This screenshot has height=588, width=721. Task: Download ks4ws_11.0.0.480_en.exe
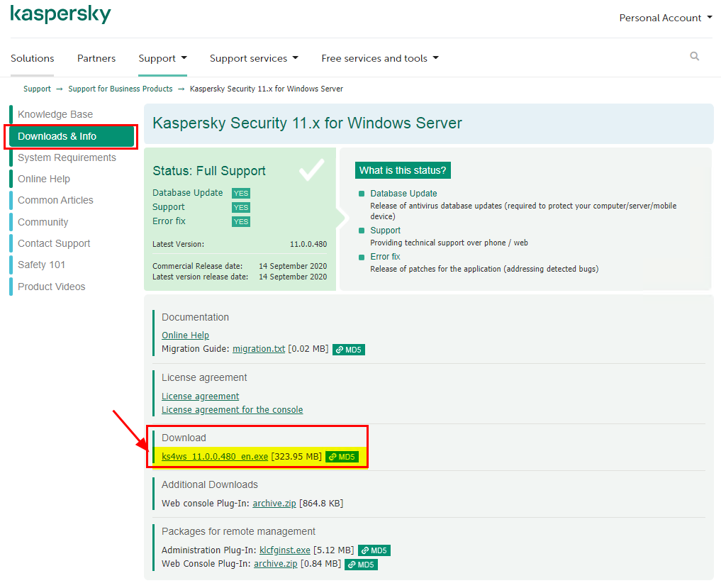click(215, 456)
